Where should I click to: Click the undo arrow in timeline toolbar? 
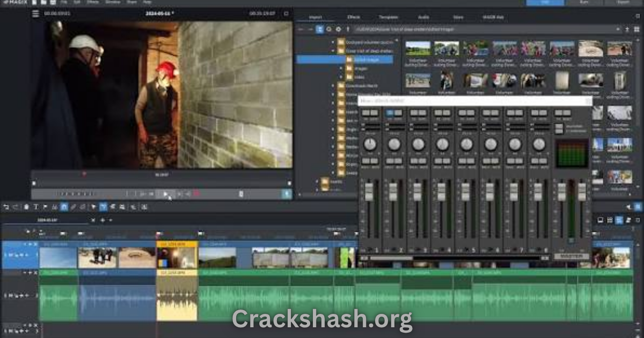[6, 207]
